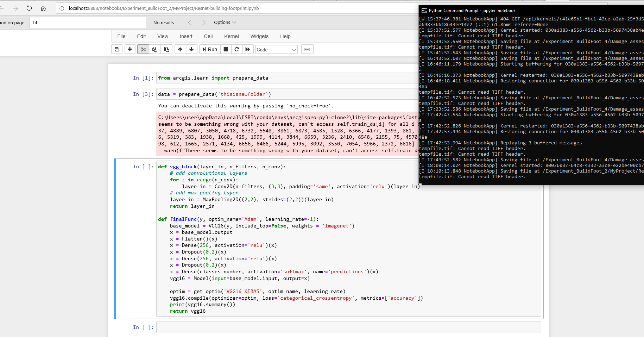Jump to next find-on-page result
This screenshot has width=644, height=337.
pos(203,23)
